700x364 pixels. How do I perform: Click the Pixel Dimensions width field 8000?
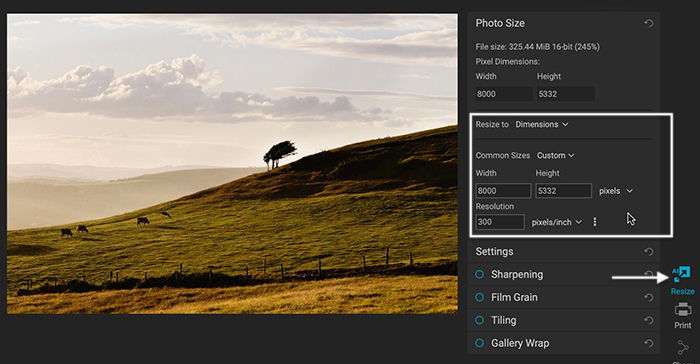coord(504,94)
